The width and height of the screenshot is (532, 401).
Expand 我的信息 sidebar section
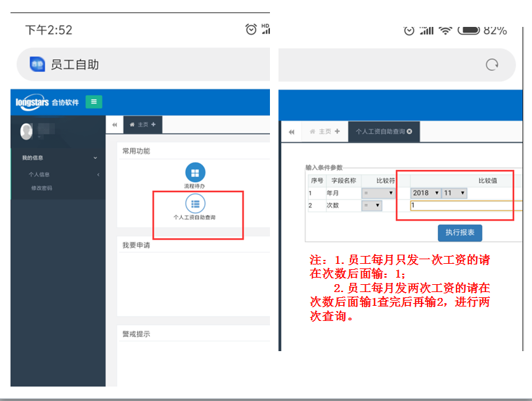(59, 158)
